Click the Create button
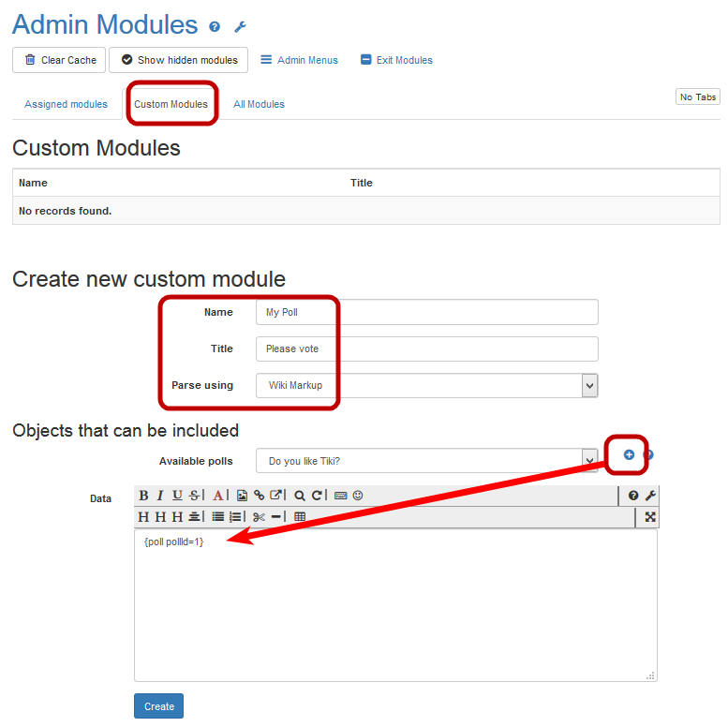Image resolution: width=728 pixels, height=727 pixels. coord(158,706)
